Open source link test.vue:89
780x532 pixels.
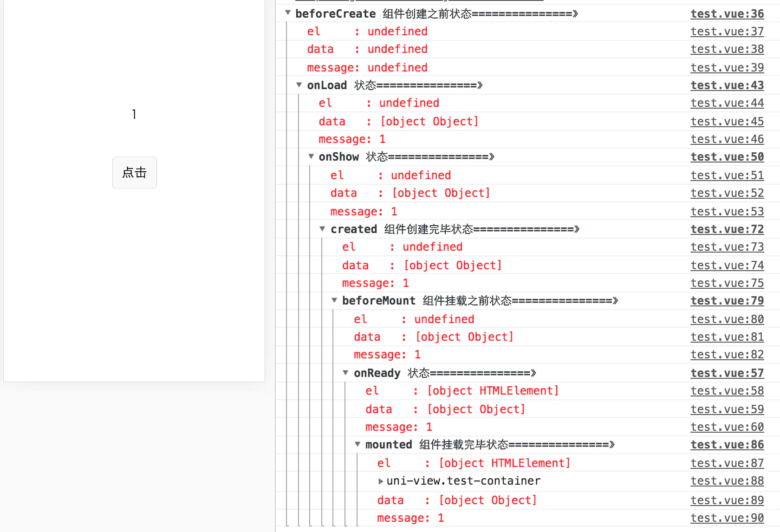point(727,500)
